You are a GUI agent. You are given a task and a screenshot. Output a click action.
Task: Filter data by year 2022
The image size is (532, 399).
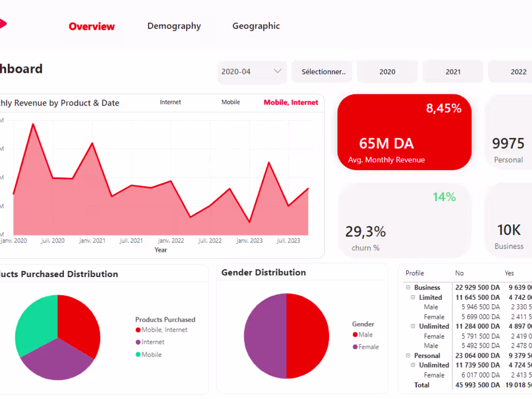click(518, 71)
